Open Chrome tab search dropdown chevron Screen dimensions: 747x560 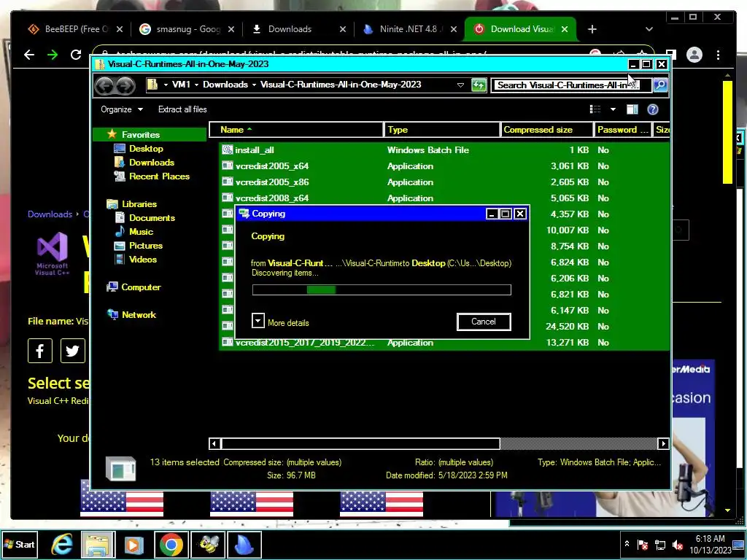pos(649,29)
